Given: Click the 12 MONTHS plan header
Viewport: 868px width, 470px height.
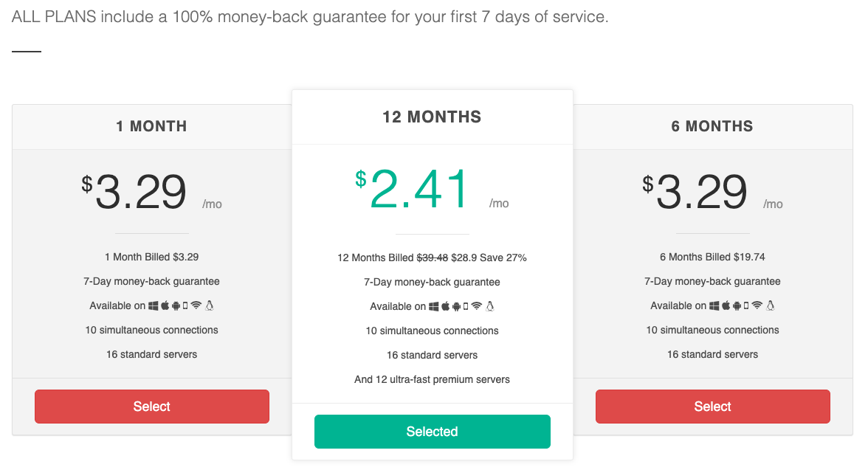Looking at the screenshot, I should (433, 117).
